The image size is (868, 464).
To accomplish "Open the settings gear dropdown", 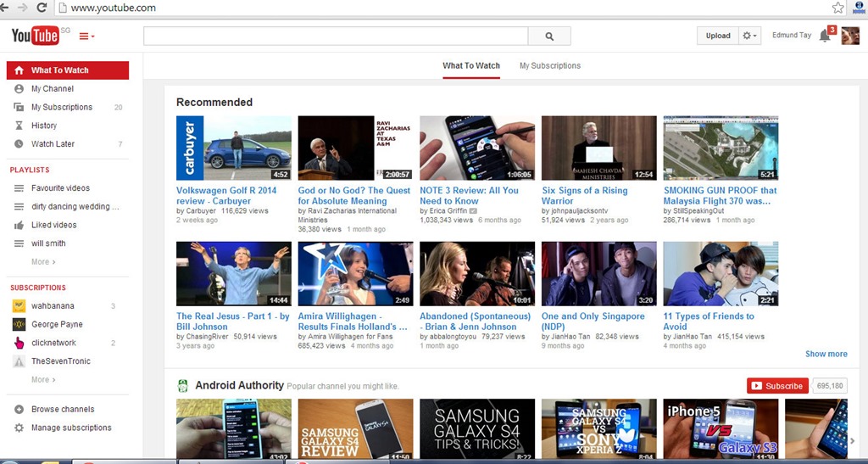I will point(750,36).
